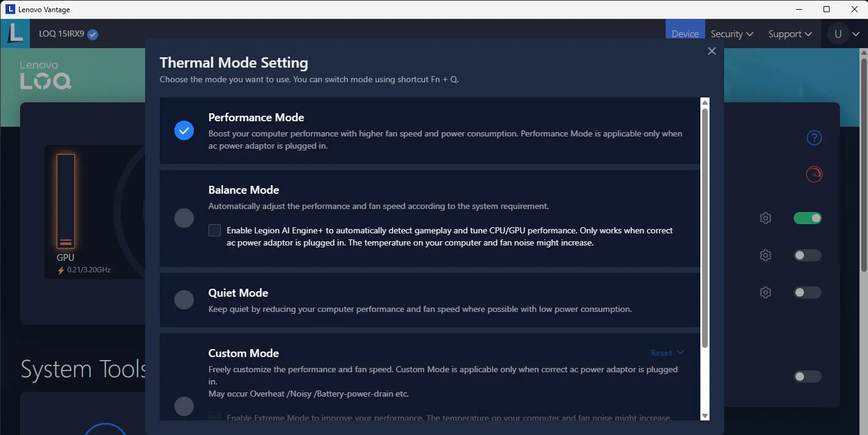Image resolution: width=868 pixels, height=435 pixels.
Task: Switch to Quiet Mode radio option
Action: [x=184, y=300]
